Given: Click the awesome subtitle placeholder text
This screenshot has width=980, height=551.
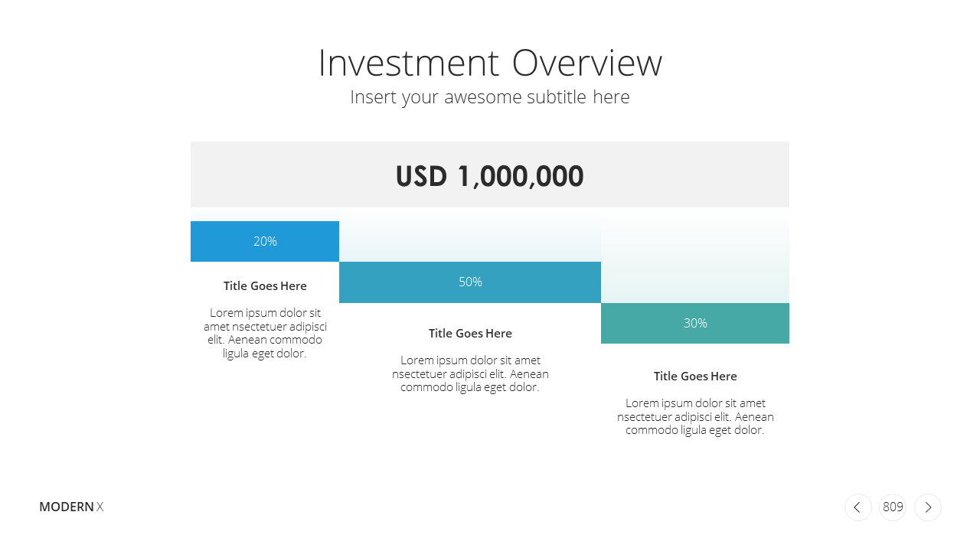Looking at the screenshot, I should (490, 97).
